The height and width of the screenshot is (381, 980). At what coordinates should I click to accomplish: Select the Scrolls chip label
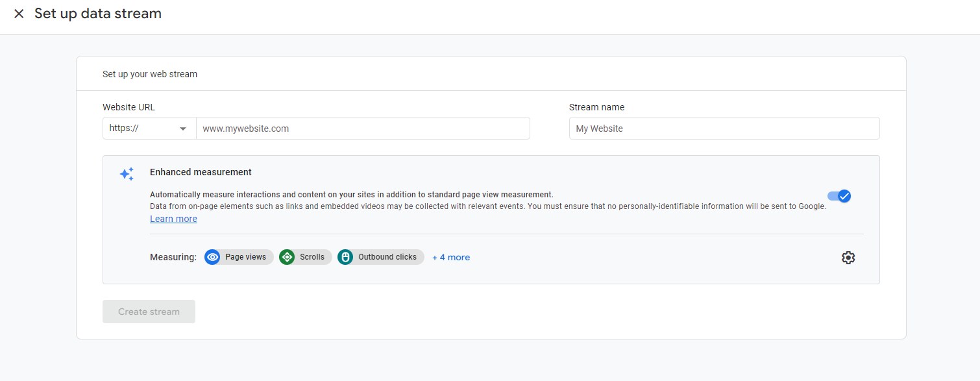pyautogui.click(x=312, y=257)
